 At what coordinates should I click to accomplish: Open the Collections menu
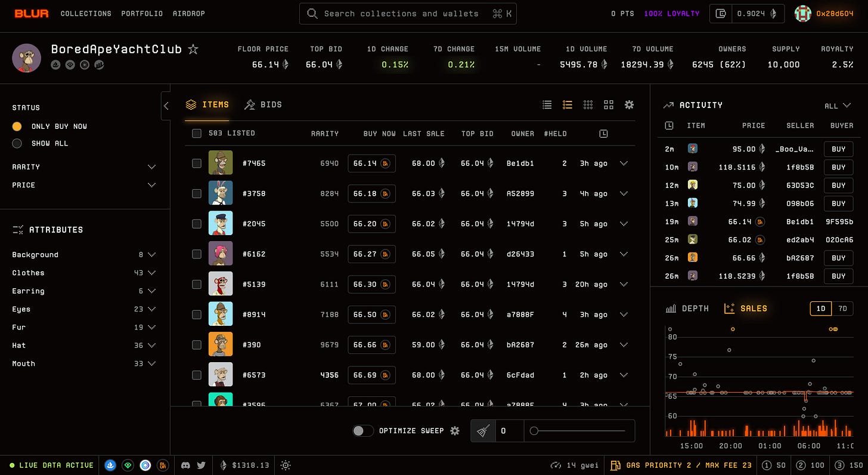[x=86, y=13]
